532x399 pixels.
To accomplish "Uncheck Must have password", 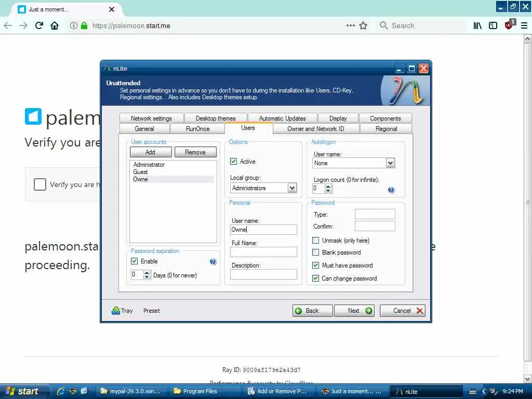I will click(x=315, y=265).
